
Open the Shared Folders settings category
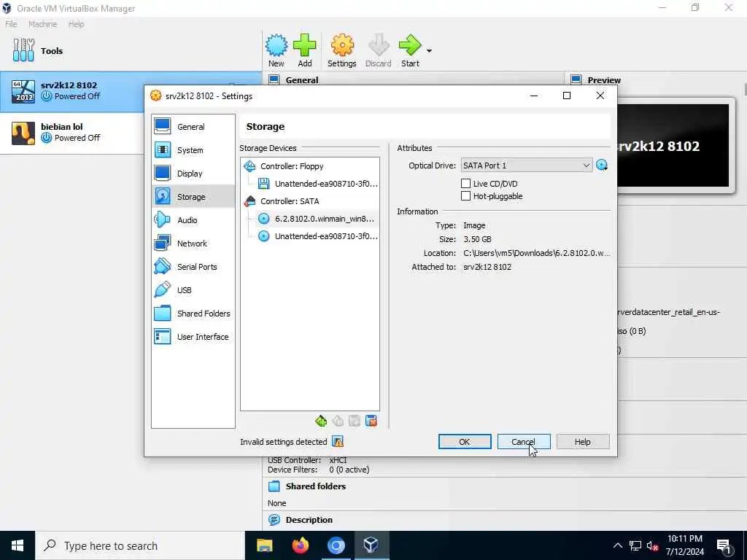(193, 314)
